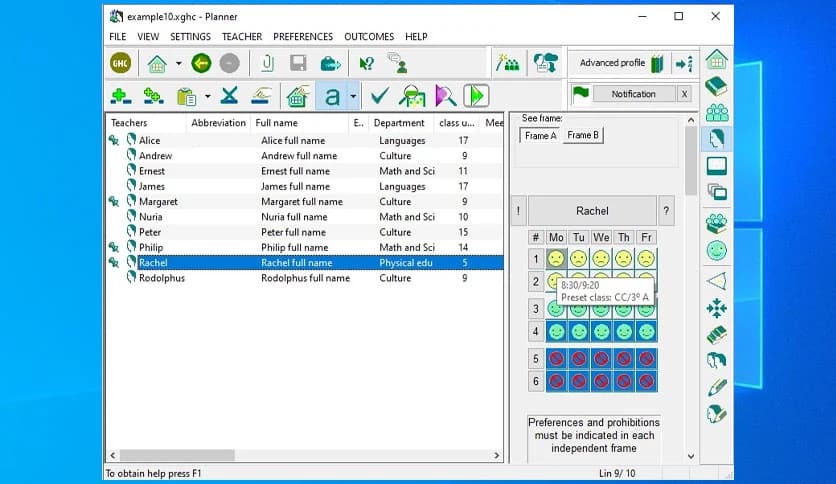Select the lowercase 'a' text tool
836x484 pixels.
[332, 96]
